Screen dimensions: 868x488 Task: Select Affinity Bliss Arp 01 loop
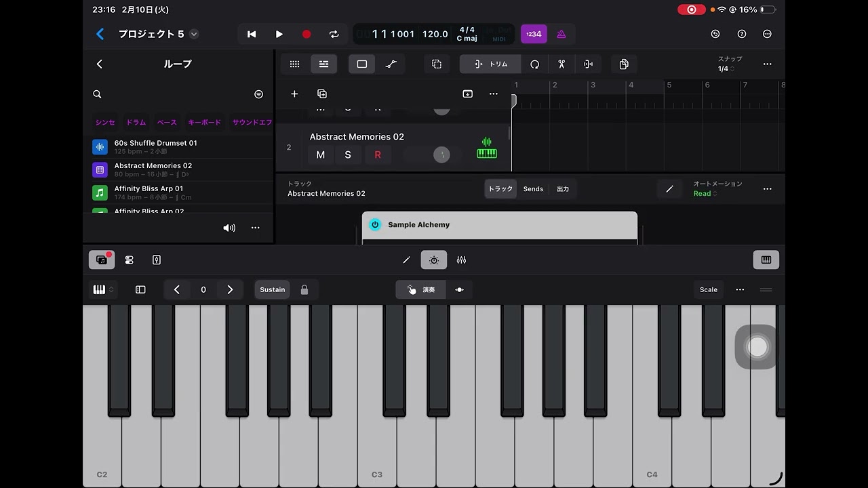coord(179,192)
